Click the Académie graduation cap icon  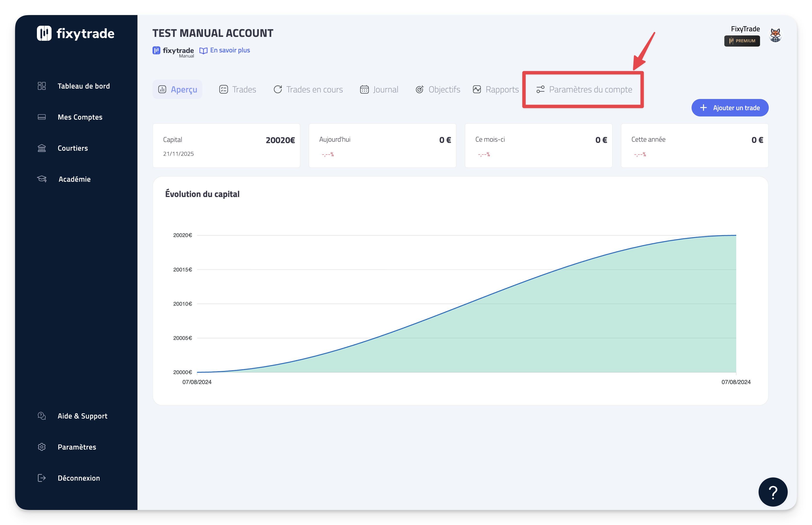[x=42, y=179]
